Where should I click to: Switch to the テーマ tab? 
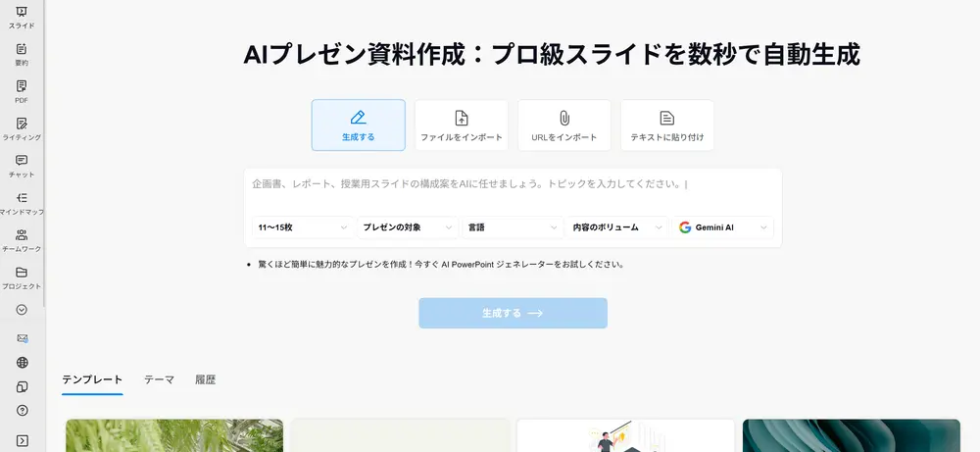coord(160,379)
